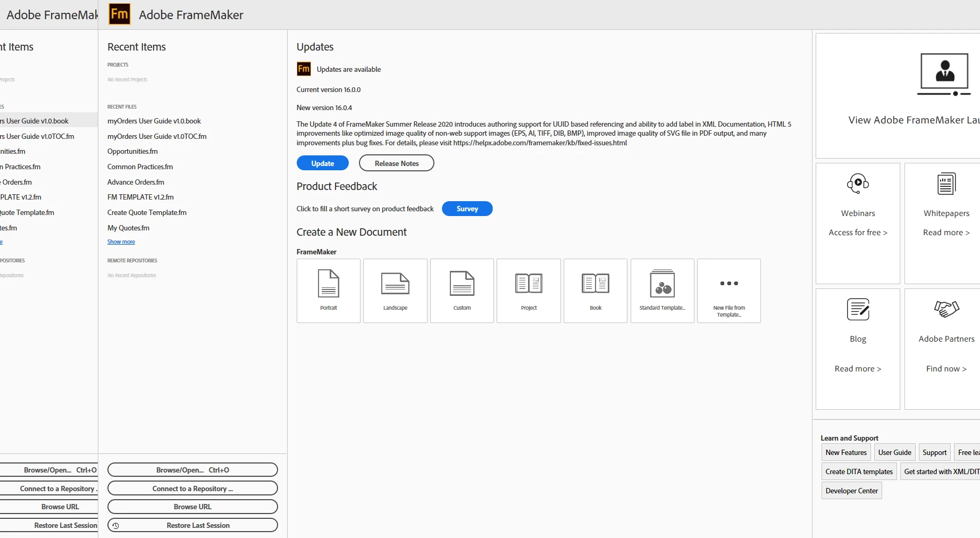Open recent file FM TEMPLATE v1.2.fm
This screenshot has height=538, width=980.
point(140,197)
